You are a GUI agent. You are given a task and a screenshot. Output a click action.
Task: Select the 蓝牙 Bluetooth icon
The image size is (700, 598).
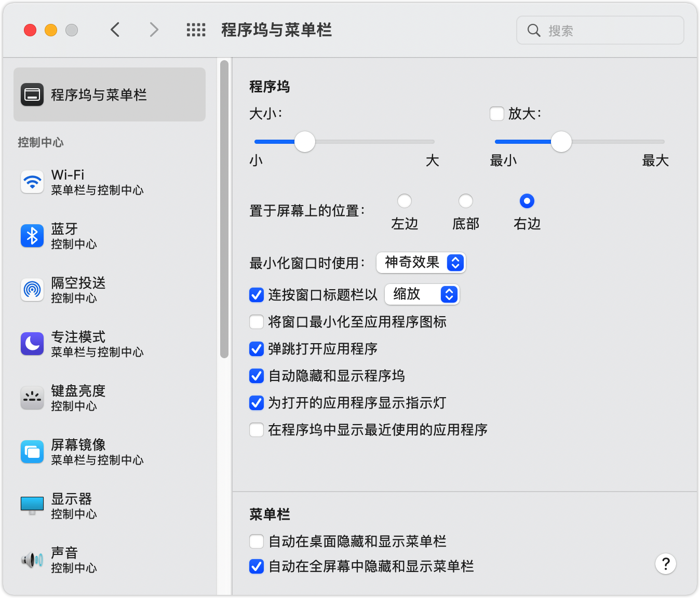click(x=32, y=236)
